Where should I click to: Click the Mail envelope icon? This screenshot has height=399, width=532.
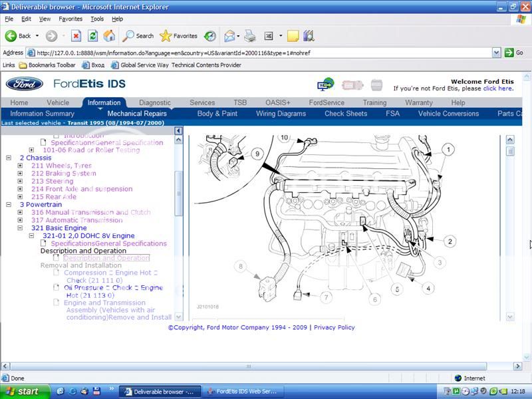point(229,36)
